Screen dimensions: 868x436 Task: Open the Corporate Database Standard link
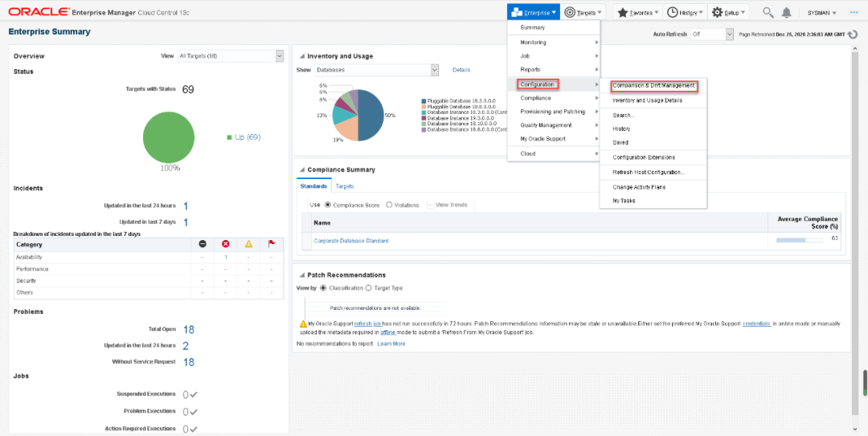(350, 241)
